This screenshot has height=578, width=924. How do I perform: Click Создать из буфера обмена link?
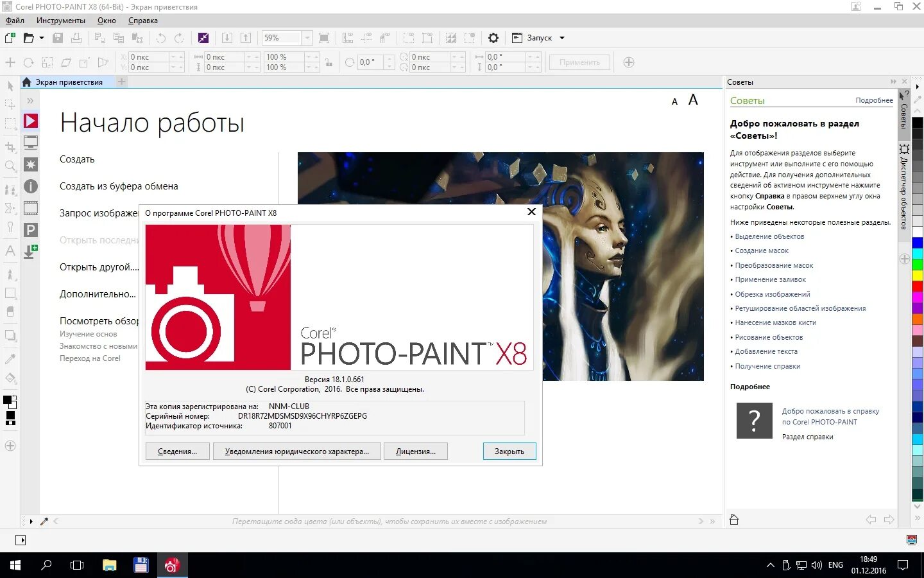tap(119, 186)
